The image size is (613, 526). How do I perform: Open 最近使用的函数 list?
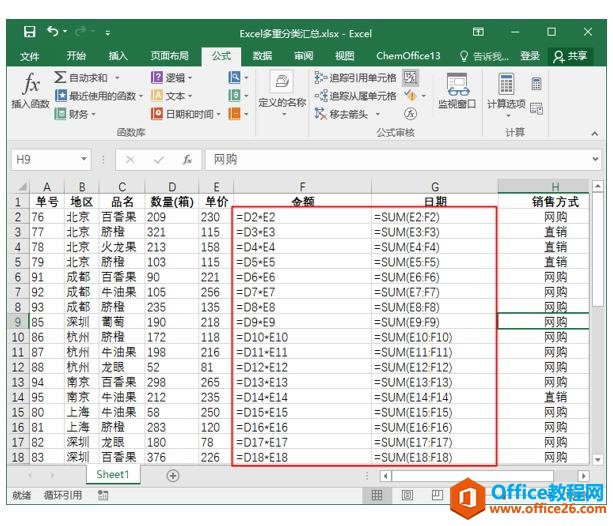click(99, 96)
